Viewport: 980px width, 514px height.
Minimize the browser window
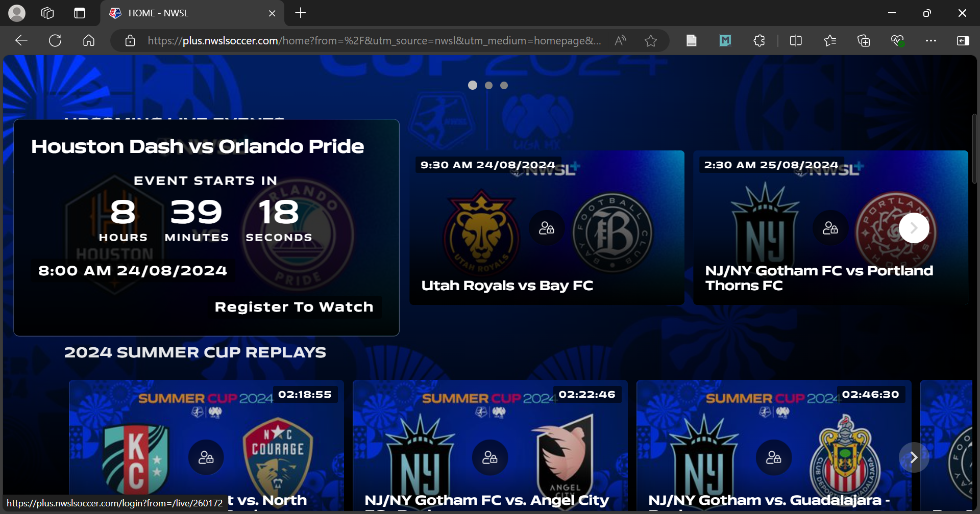(x=892, y=13)
